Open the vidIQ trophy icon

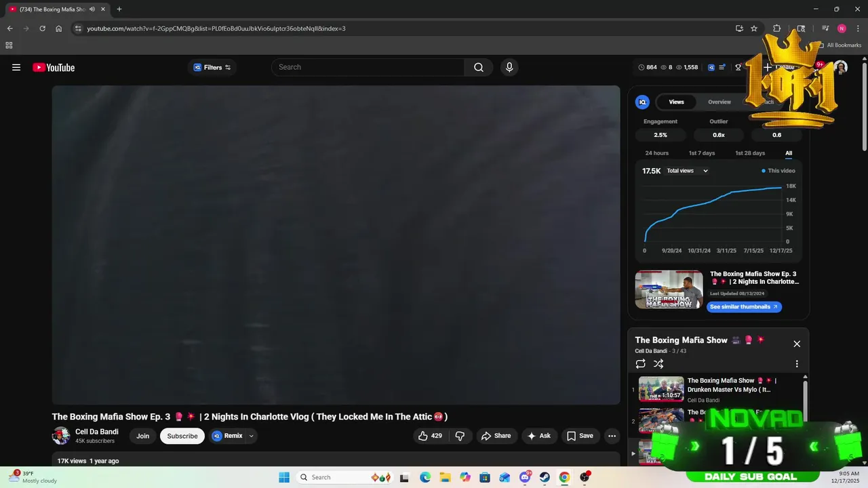(x=738, y=67)
